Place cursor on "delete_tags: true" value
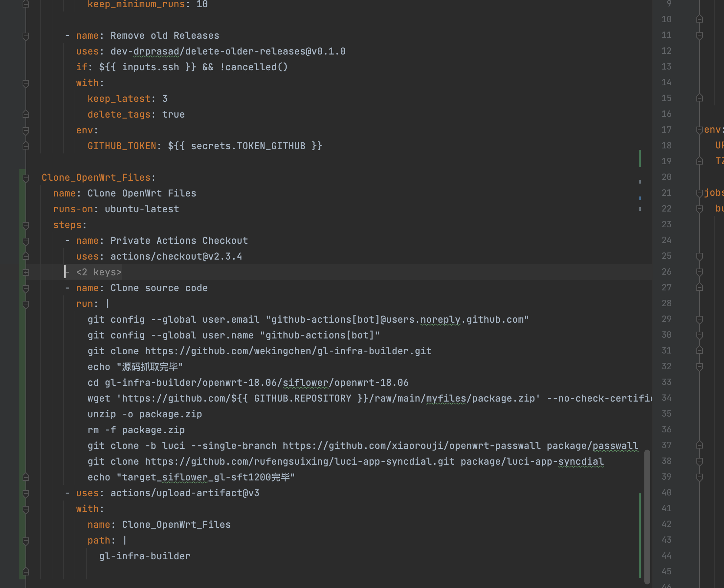Image resolution: width=724 pixels, height=588 pixels. (174, 114)
